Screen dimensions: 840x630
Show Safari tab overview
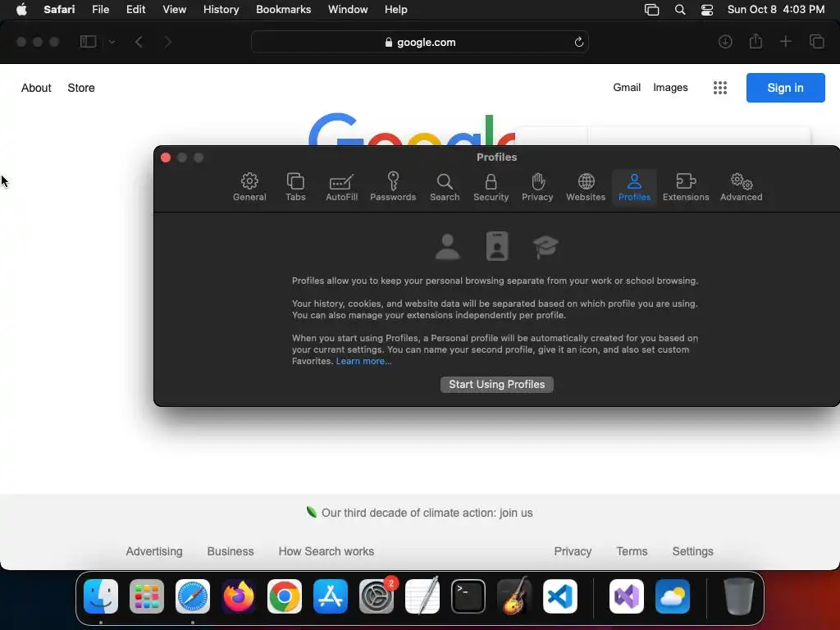[x=816, y=42]
